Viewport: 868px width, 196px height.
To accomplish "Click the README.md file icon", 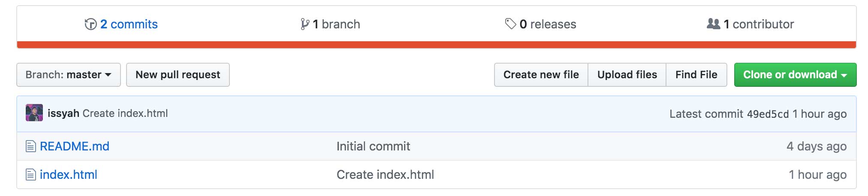I will [x=30, y=146].
